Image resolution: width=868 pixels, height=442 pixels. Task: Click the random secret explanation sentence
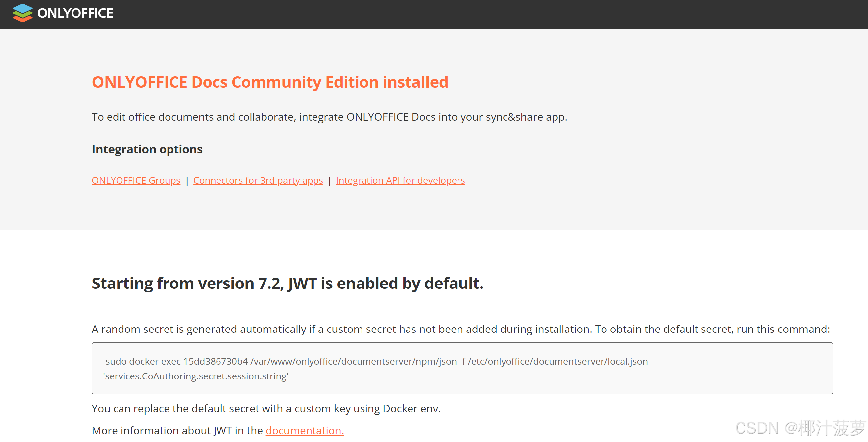(x=460, y=329)
